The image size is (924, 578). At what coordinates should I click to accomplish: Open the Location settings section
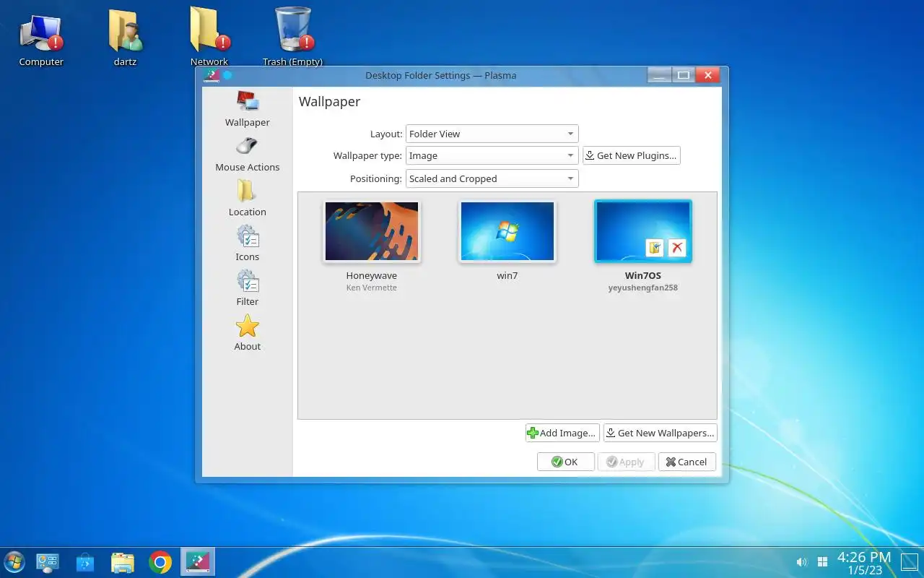(247, 199)
